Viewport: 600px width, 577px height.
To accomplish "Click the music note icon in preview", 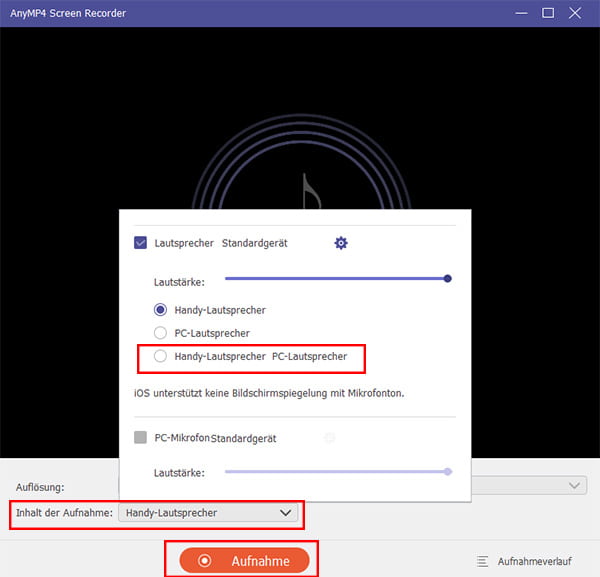I will pyautogui.click(x=310, y=192).
